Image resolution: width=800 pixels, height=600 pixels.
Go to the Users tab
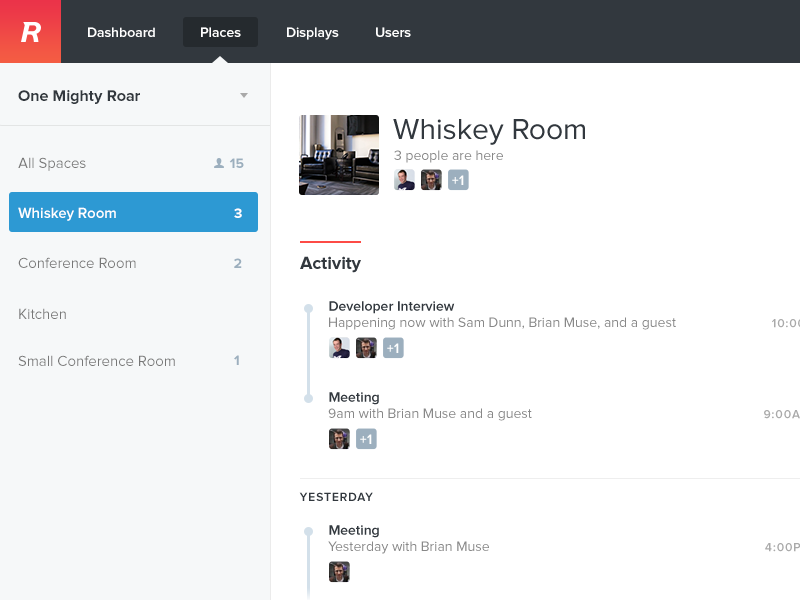[x=393, y=32]
